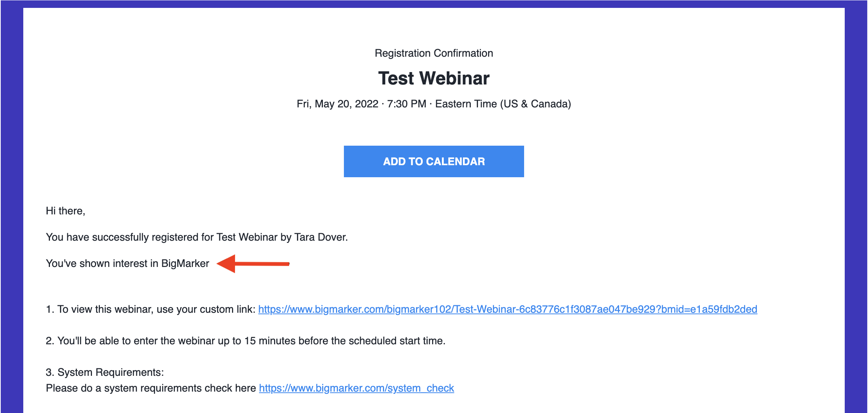The image size is (868, 413).
Task: Click Please do a system requirements check text
Action: (151, 388)
